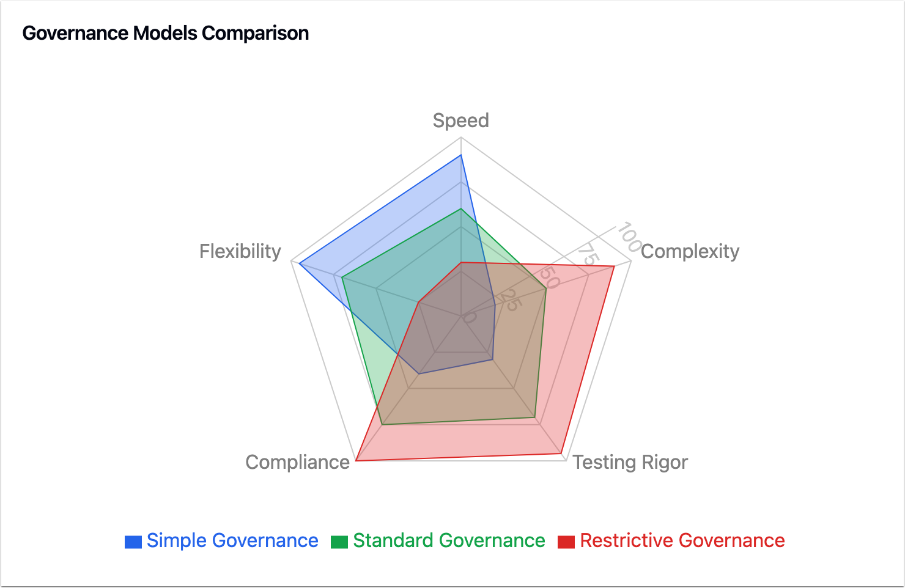Click the Testing Rigor axis label
Image resolution: width=905 pixels, height=588 pixels.
click(x=630, y=462)
